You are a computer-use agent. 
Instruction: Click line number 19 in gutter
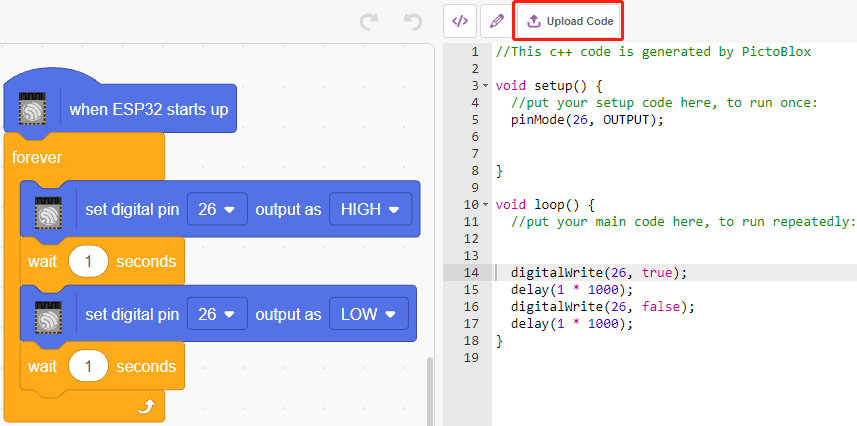pyautogui.click(x=471, y=357)
